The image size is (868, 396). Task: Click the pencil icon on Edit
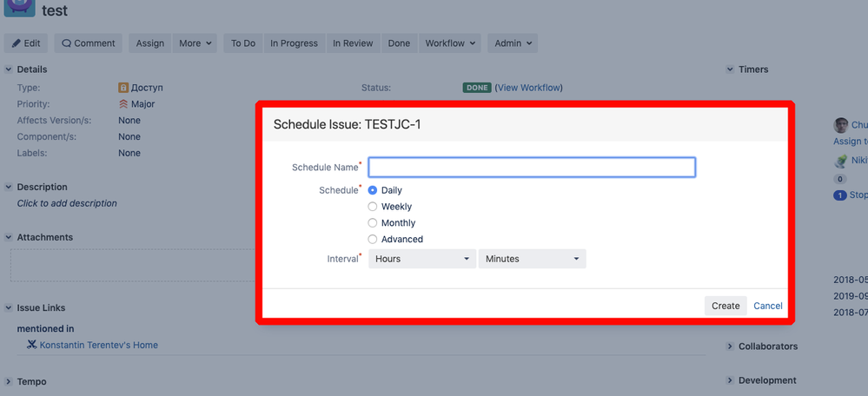17,43
